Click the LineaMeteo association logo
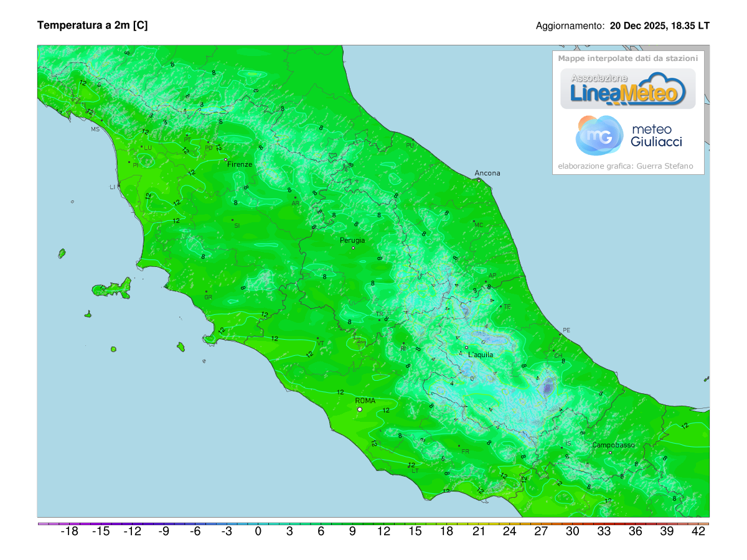Image resolution: width=747 pixels, height=560 pixels. (628, 89)
